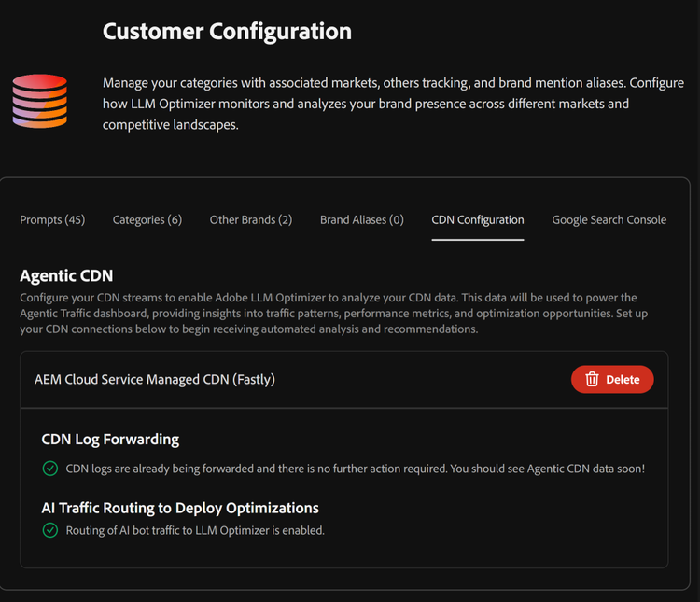Open the Google Search Console tab
Image resolution: width=700 pixels, height=602 pixels.
609,219
